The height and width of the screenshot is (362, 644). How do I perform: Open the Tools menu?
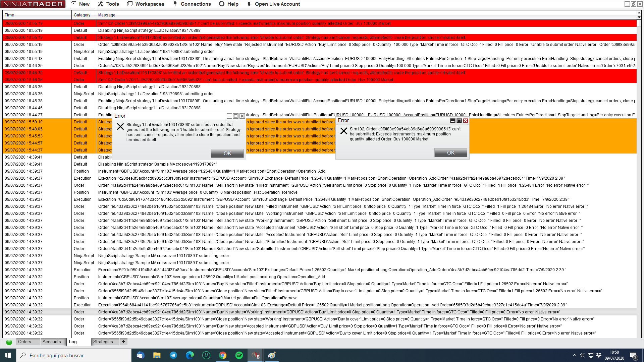pyautogui.click(x=108, y=4)
